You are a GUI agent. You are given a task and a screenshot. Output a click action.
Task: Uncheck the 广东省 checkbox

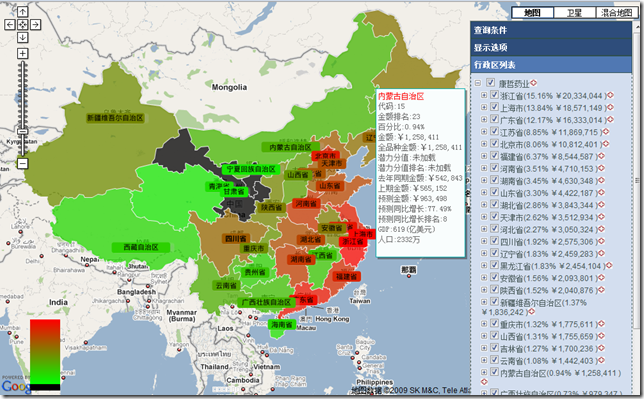[x=494, y=119]
